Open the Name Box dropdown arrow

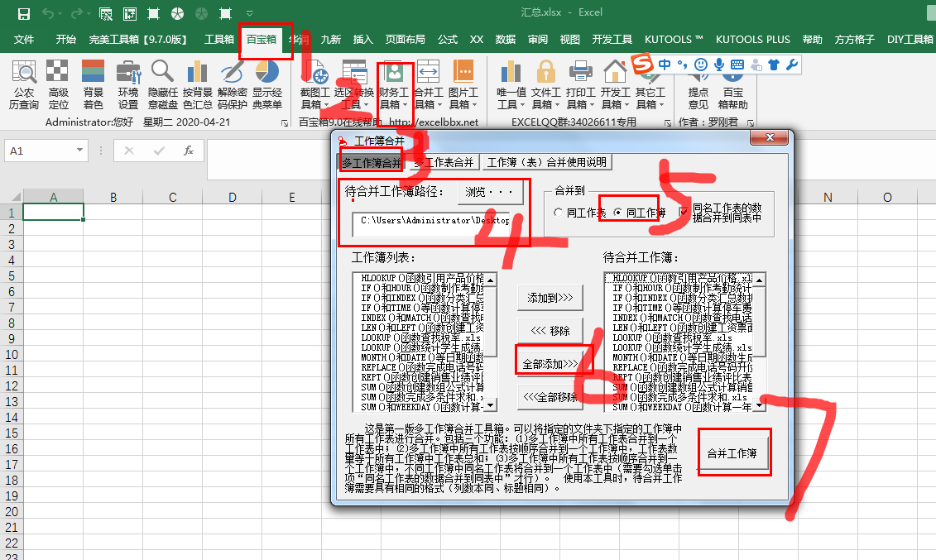pyautogui.click(x=79, y=151)
